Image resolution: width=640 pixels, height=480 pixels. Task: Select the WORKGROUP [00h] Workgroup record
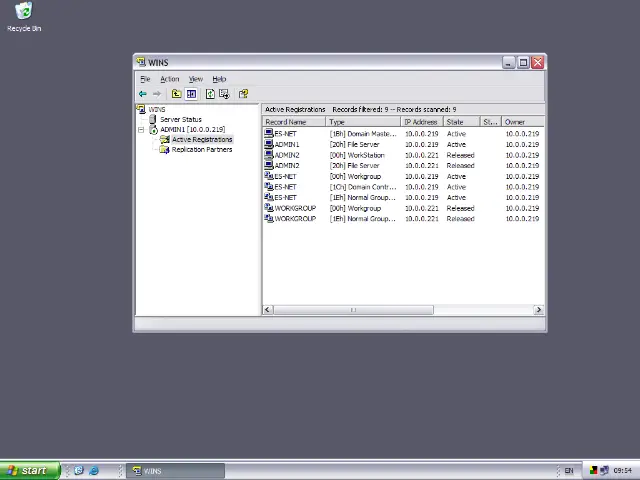click(x=294, y=208)
